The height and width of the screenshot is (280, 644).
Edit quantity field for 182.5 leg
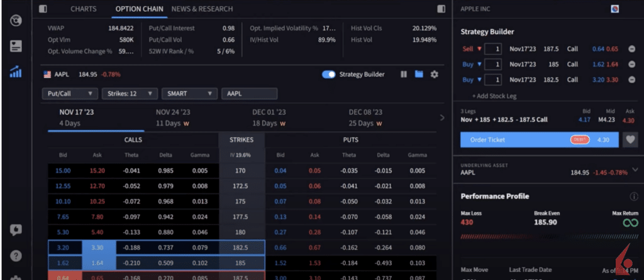tap(493, 80)
